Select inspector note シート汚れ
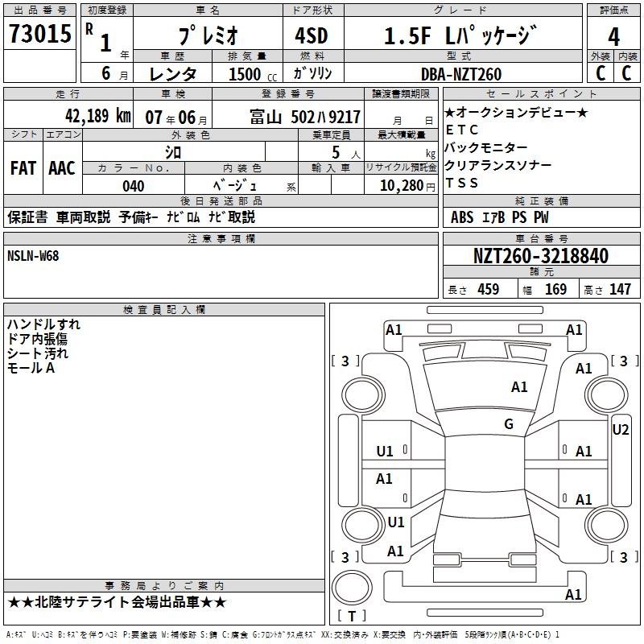 tap(37, 353)
